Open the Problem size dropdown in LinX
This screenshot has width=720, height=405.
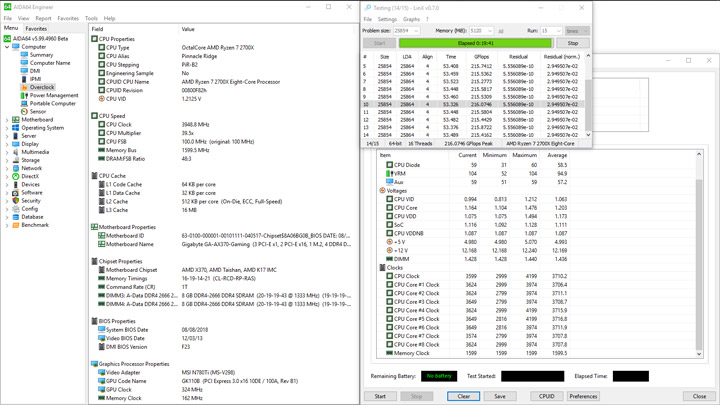click(416, 31)
